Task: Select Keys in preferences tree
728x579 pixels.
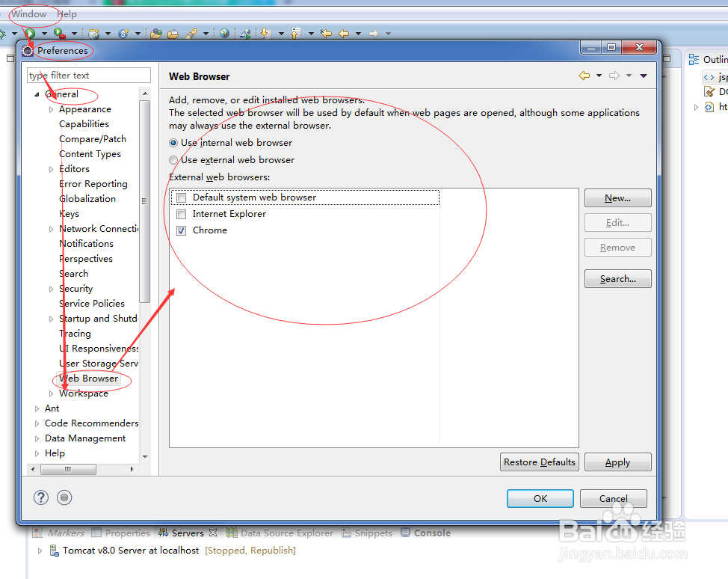Action: tap(70, 214)
